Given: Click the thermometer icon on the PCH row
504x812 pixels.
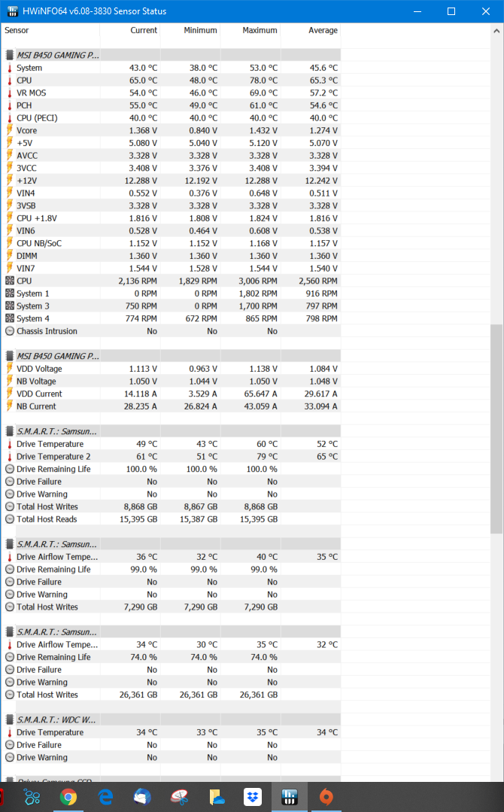Looking at the screenshot, I should [9, 105].
